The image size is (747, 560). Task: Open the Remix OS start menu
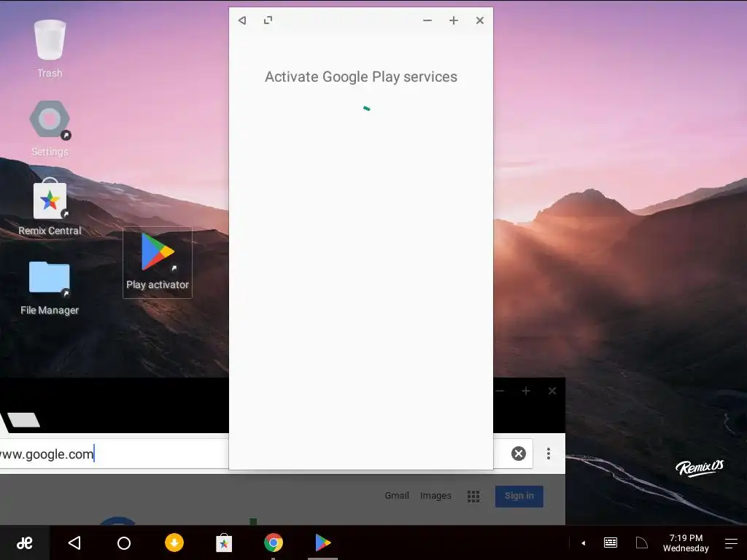pos(25,542)
